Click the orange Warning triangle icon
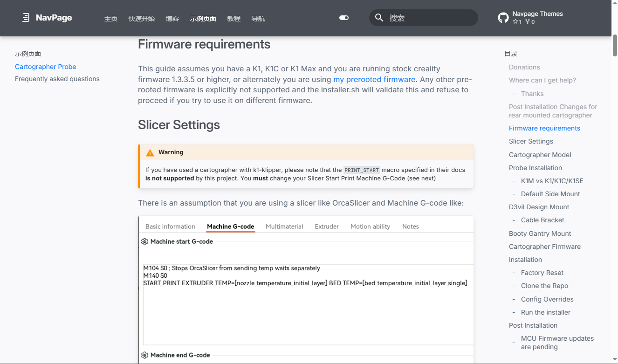 pos(150,152)
